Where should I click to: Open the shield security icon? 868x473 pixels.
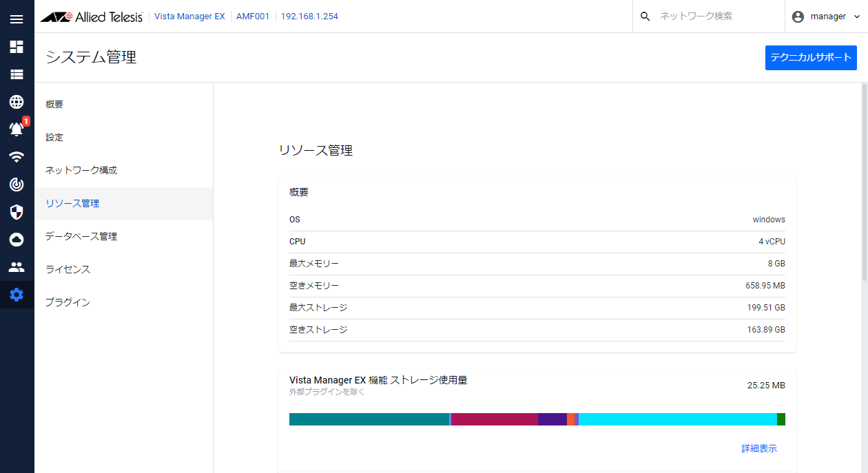click(17, 211)
